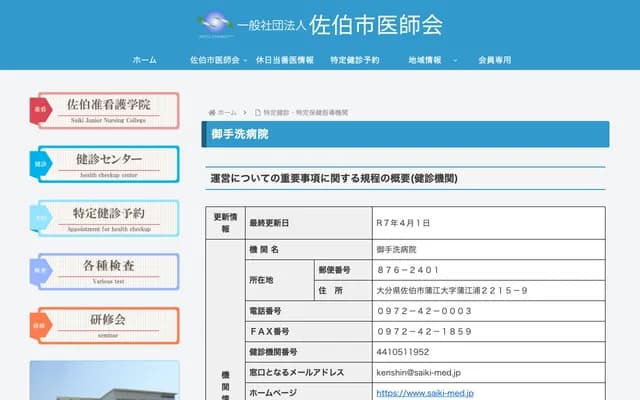
Task: Click the home icon in breadcrumb
Action: (212, 113)
